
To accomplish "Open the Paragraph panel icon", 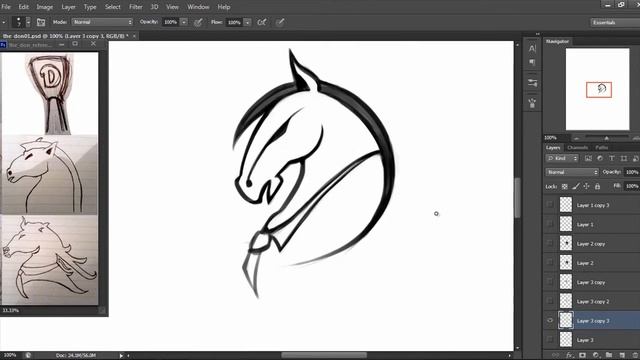I will [x=532, y=62].
